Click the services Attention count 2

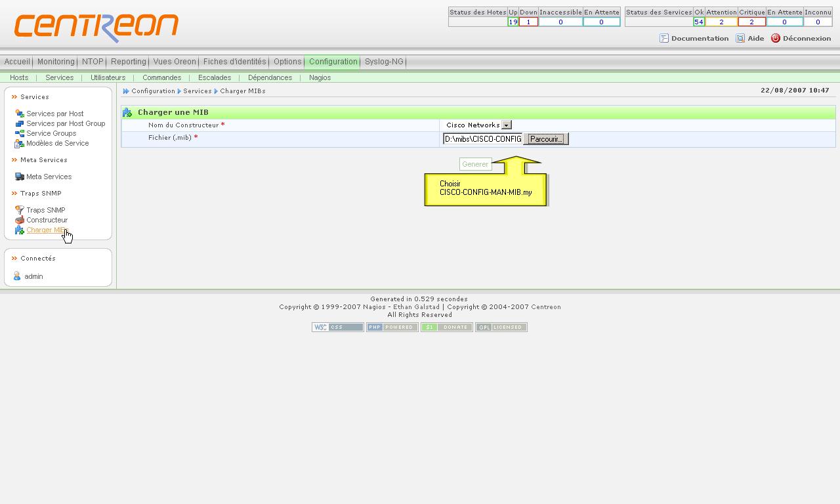721,22
